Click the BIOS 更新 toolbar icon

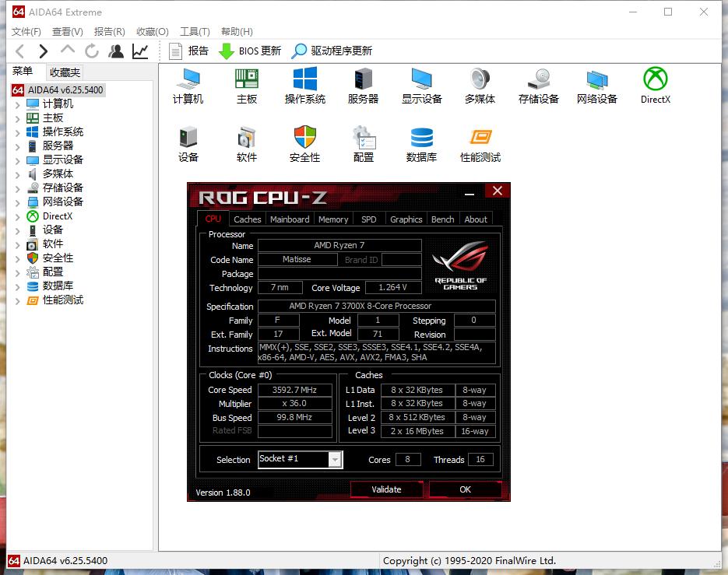coord(249,51)
